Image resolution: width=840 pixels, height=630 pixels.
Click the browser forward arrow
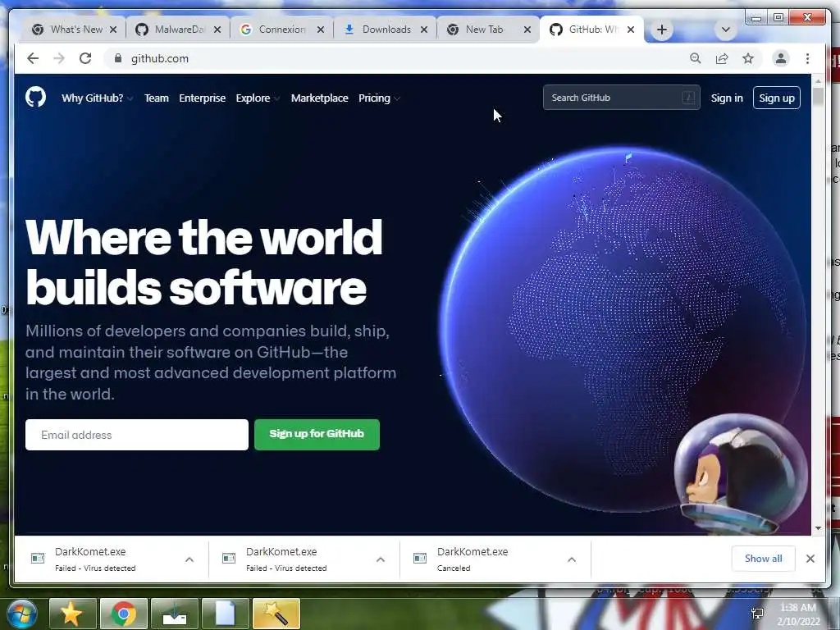[59, 58]
